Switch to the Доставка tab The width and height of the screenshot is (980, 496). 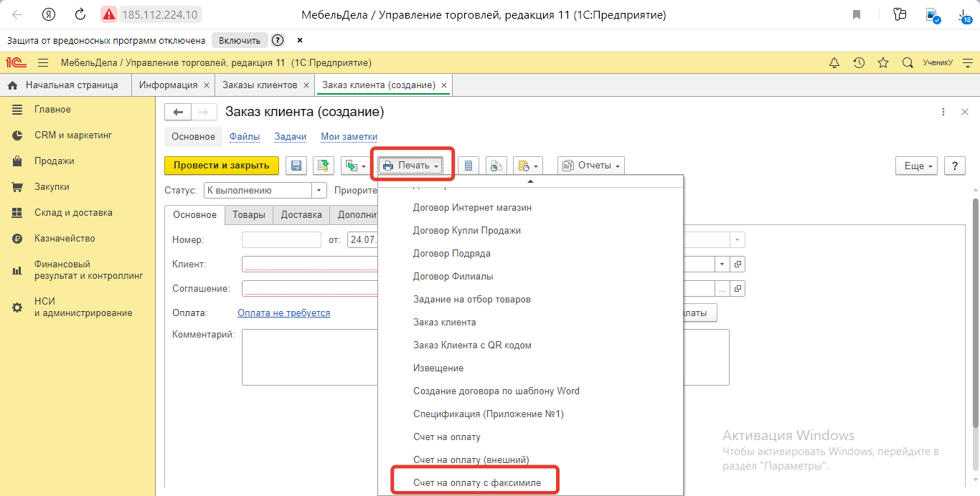pos(301,215)
